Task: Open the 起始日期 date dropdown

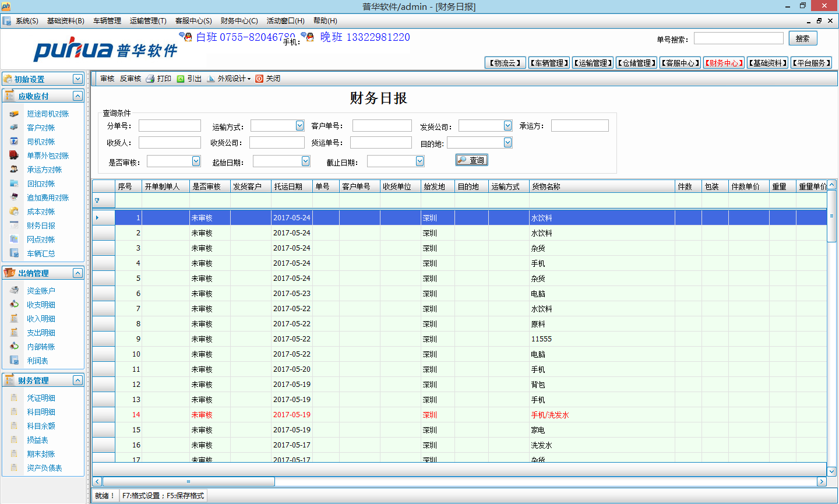Action: [x=305, y=161]
